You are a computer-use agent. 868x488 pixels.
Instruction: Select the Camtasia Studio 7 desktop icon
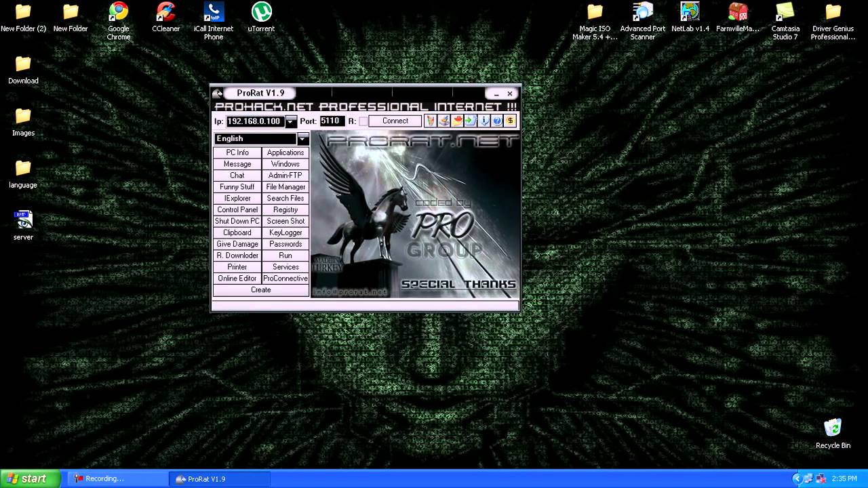(x=785, y=21)
